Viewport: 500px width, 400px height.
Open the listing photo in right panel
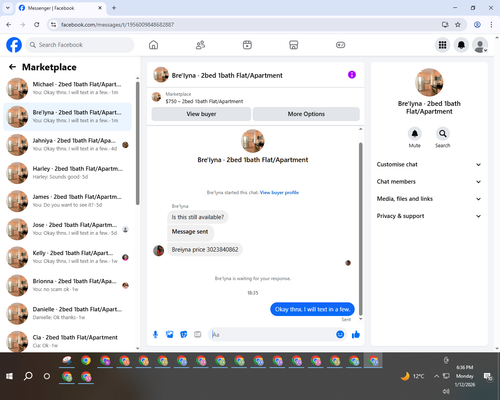(x=429, y=82)
